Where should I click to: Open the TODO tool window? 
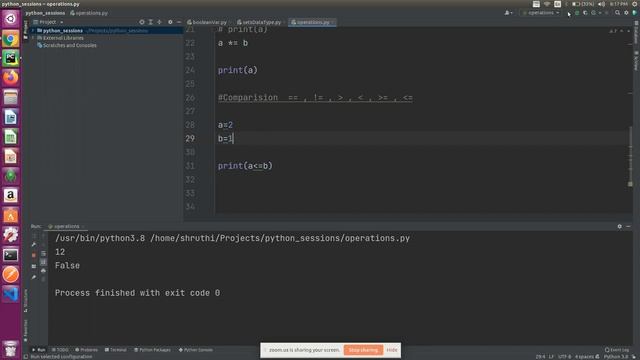[x=60, y=350]
